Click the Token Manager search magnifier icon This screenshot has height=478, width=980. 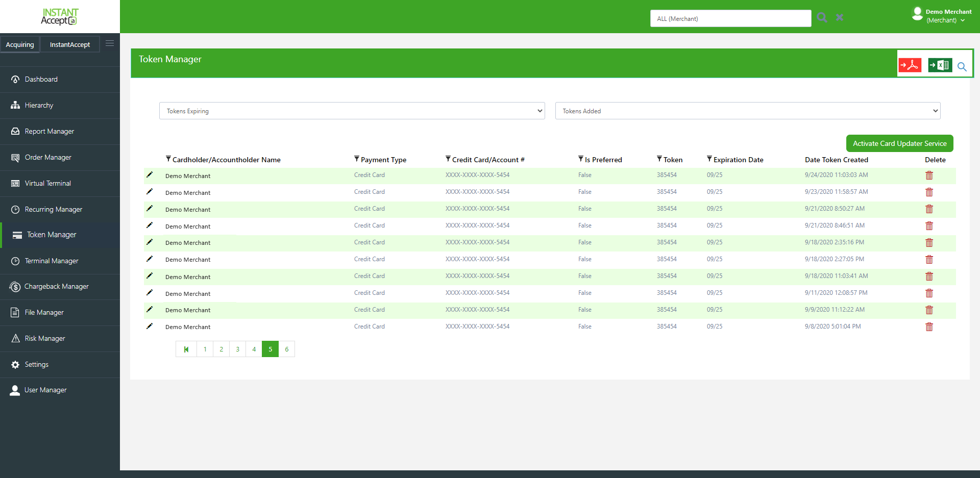[962, 67]
